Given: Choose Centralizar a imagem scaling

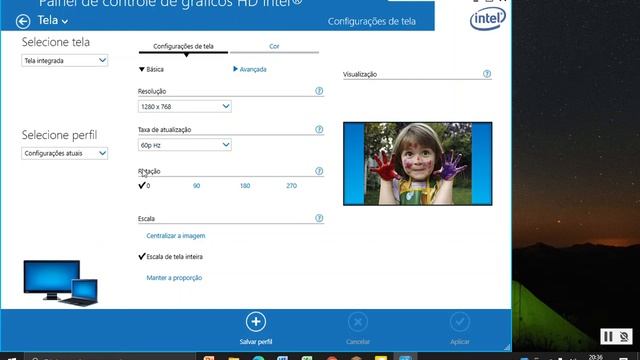Looking at the screenshot, I should 176,236.
